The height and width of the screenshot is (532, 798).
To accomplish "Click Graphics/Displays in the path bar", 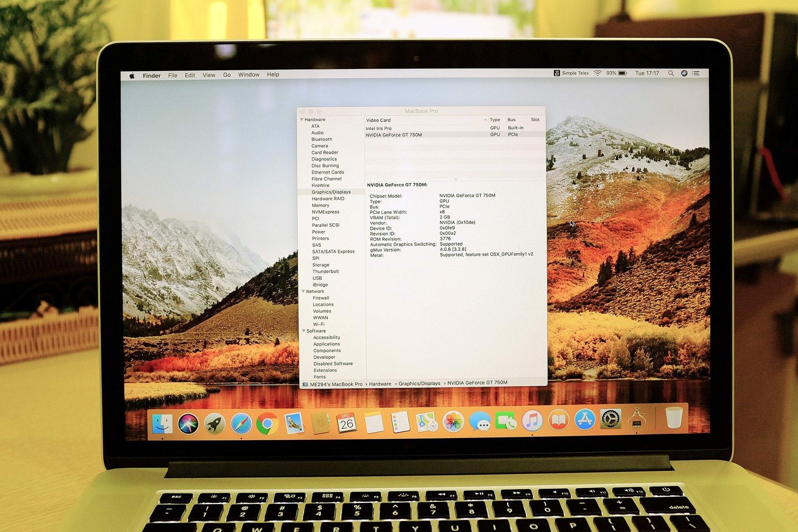I will (x=419, y=384).
